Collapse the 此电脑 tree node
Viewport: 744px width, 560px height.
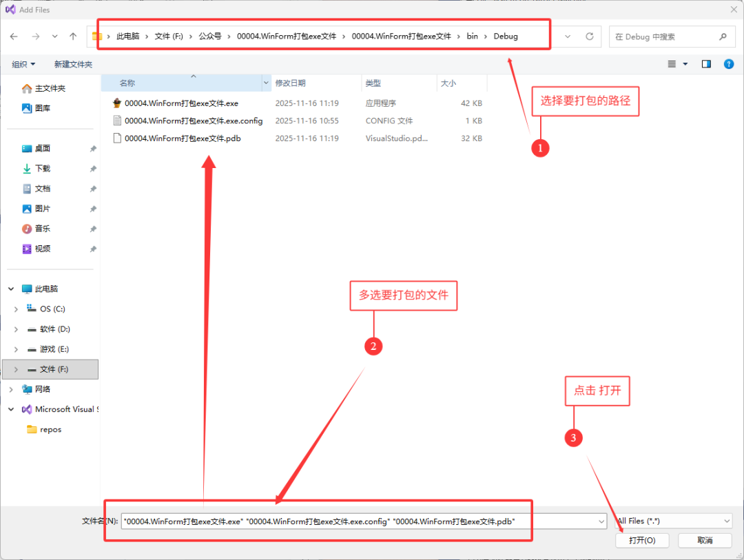(11, 289)
